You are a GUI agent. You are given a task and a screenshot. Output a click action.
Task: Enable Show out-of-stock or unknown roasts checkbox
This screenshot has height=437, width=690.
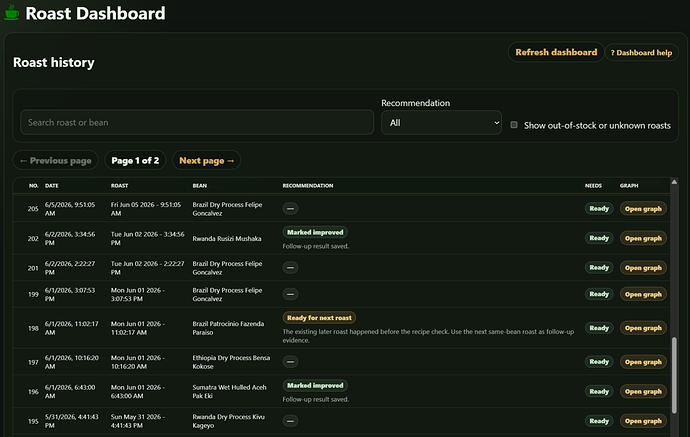pos(514,125)
